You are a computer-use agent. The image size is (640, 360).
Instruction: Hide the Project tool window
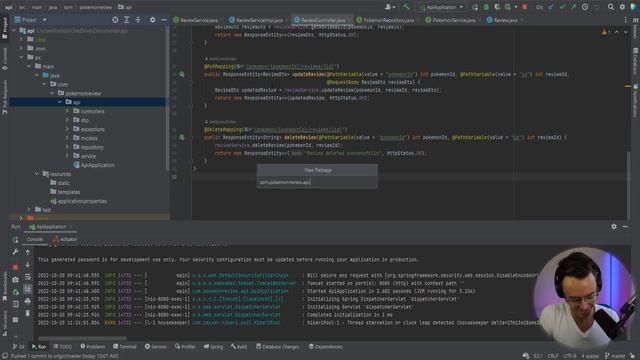tap(164, 20)
